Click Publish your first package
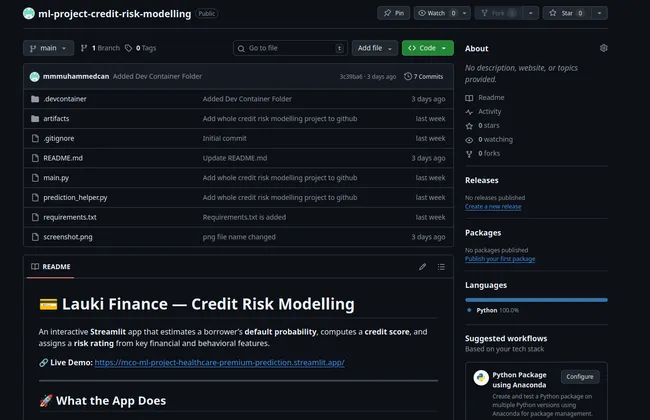650x420 pixels. click(x=500, y=259)
